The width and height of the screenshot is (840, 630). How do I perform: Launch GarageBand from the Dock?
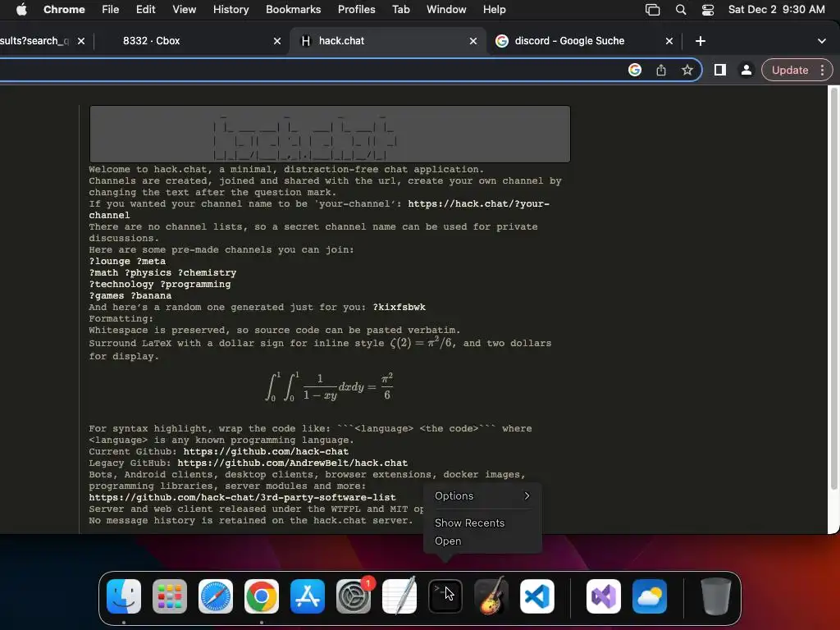click(x=491, y=596)
